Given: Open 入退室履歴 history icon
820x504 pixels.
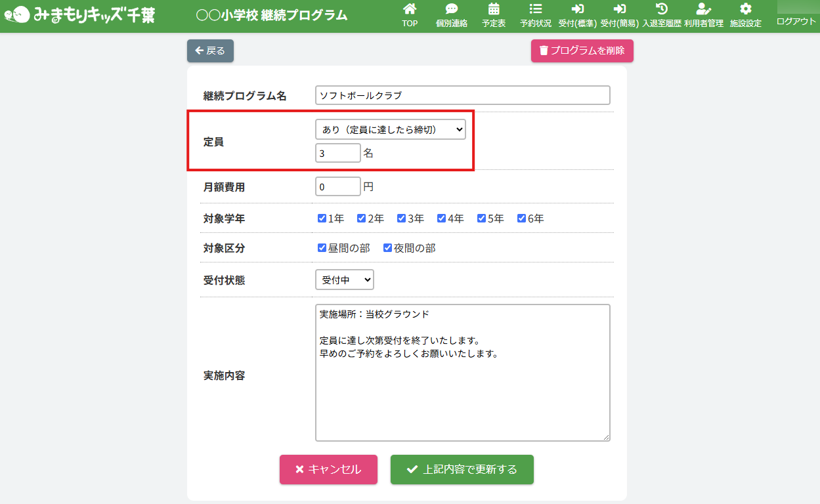Looking at the screenshot, I should click(662, 9).
